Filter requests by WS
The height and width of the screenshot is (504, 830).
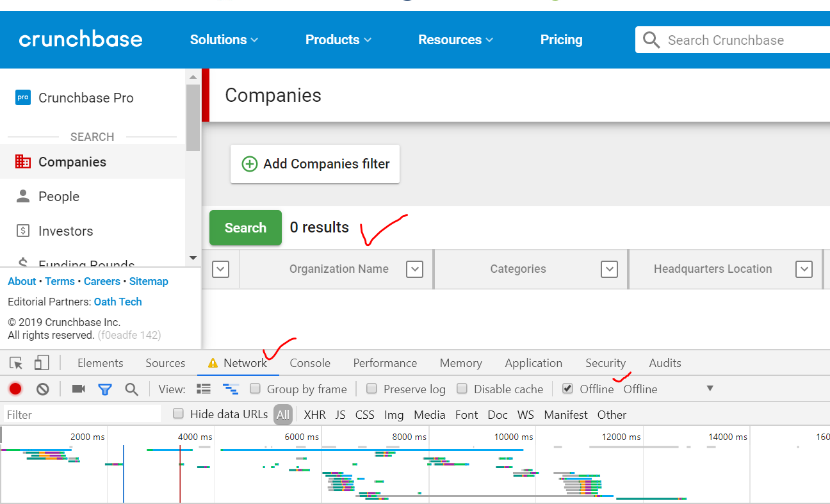point(526,414)
